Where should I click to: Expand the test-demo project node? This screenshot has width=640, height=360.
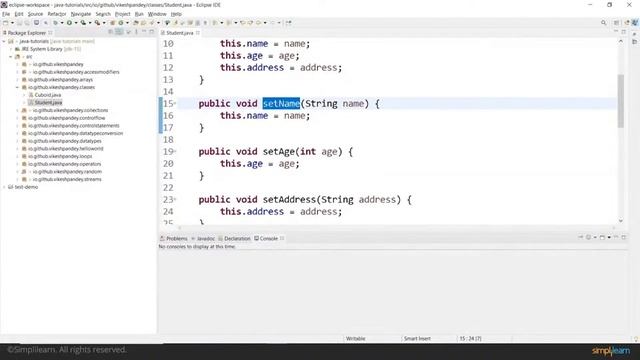coord(4,187)
